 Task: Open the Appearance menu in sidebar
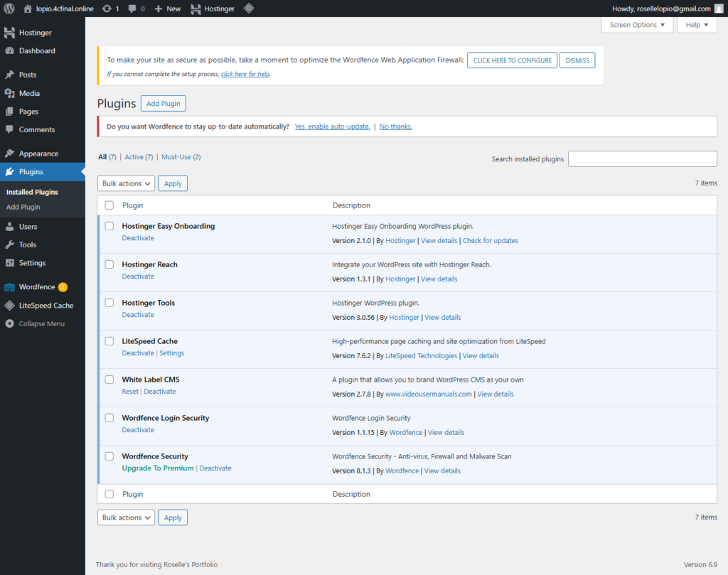pos(38,154)
